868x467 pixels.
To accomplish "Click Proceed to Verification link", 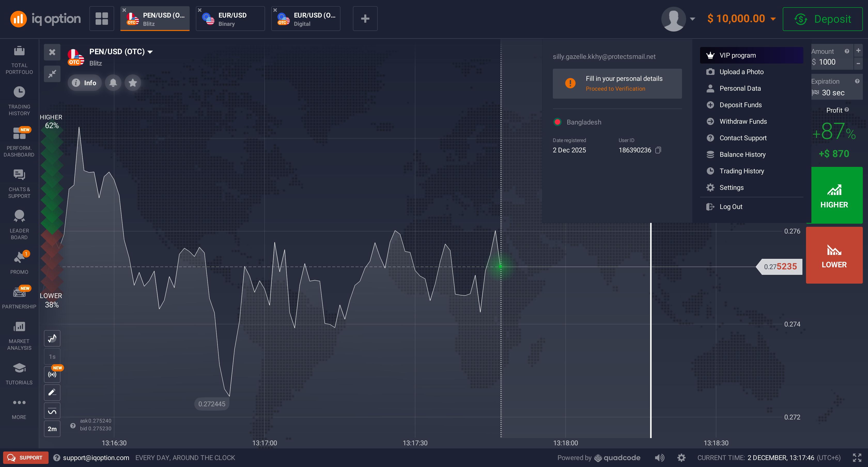I will pos(615,89).
